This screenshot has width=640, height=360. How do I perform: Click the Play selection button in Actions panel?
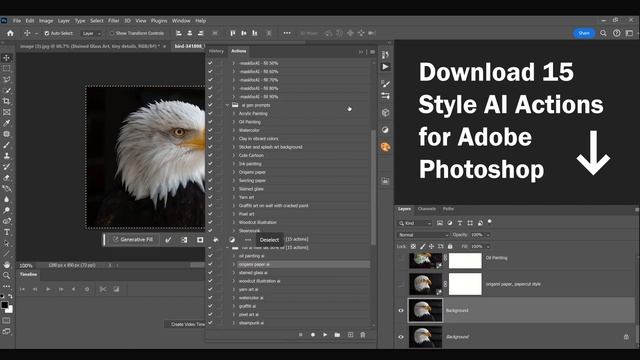click(x=325, y=335)
